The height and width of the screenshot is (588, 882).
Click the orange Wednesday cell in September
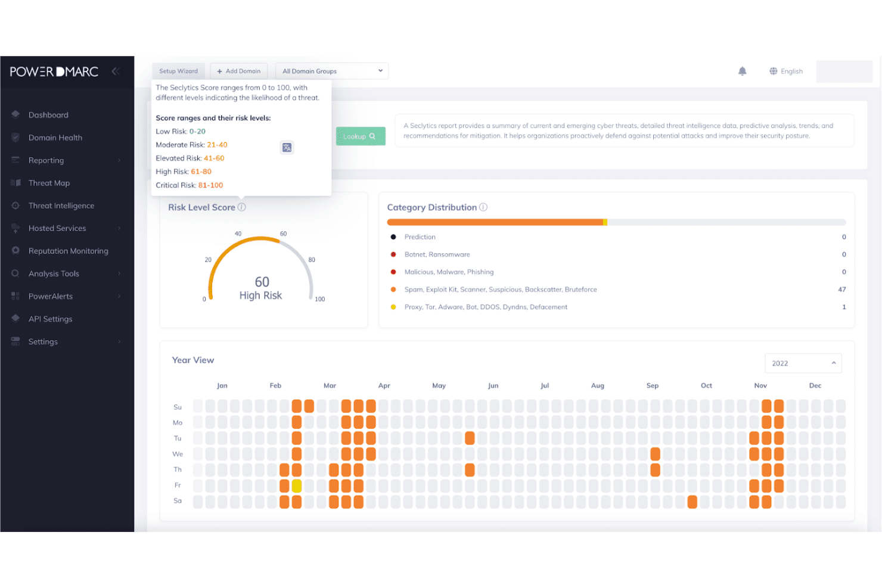tap(655, 454)
